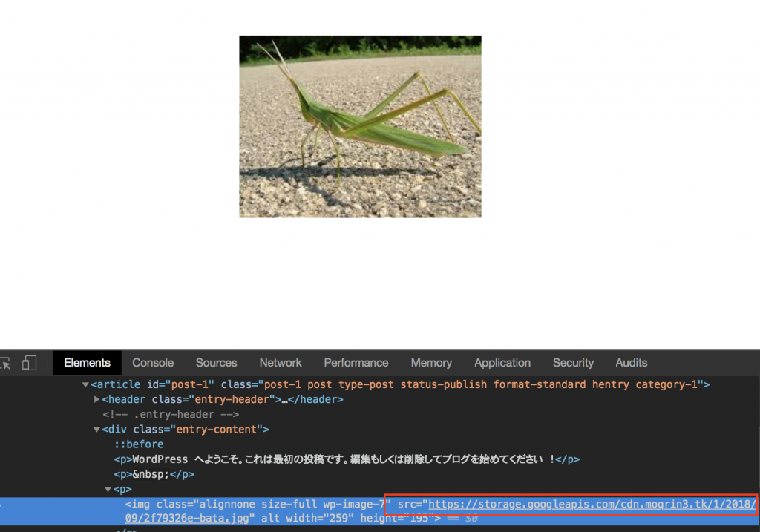Open the Sources tab
The width and height of the screenshot is (760, 532).
[216, 363]
